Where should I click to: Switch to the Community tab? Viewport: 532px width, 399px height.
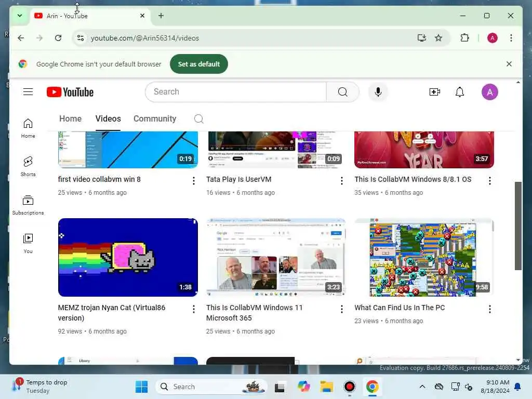coord(155,119)
